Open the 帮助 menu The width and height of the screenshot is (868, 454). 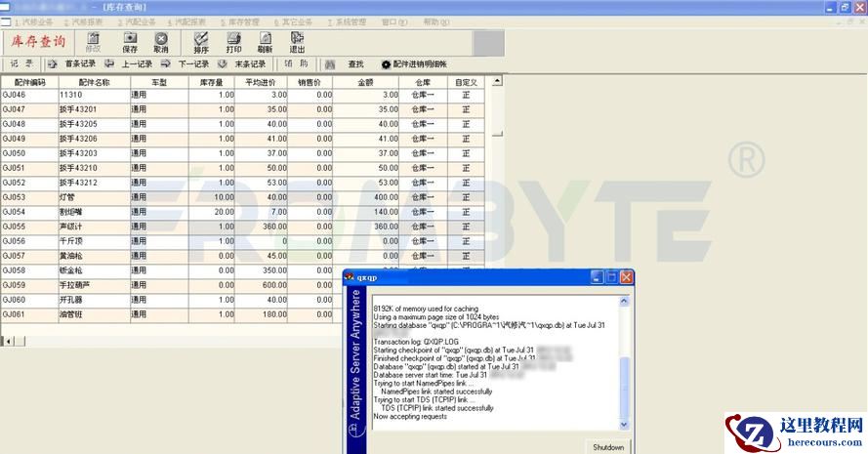click(436, 22)
